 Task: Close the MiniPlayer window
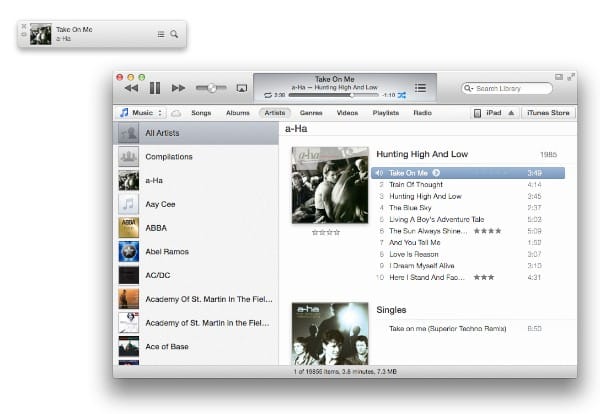(x=23, y=26)
